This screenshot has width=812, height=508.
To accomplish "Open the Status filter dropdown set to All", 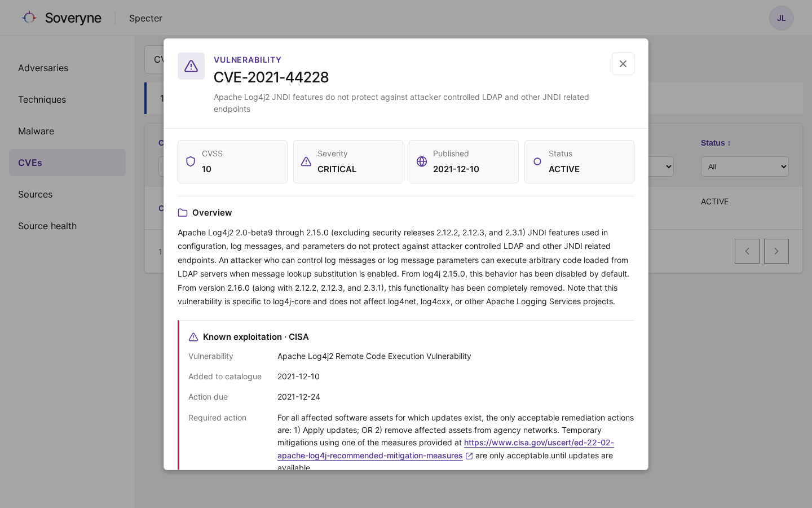I will [745, 167].
